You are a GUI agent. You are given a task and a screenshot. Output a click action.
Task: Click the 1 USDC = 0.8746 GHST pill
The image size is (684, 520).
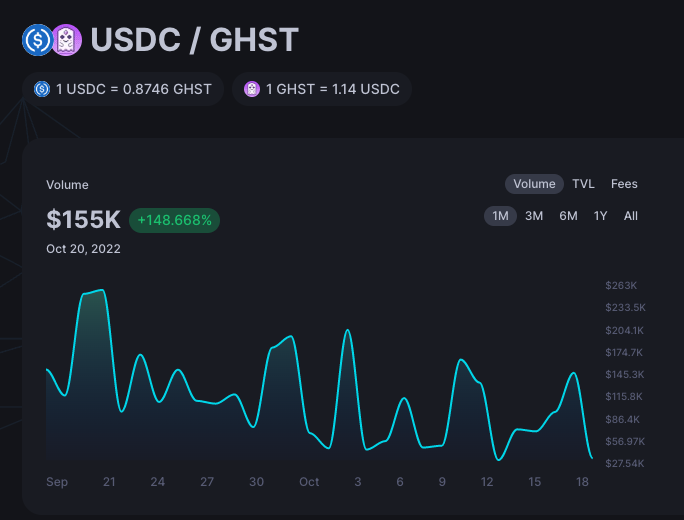(123, 89)
